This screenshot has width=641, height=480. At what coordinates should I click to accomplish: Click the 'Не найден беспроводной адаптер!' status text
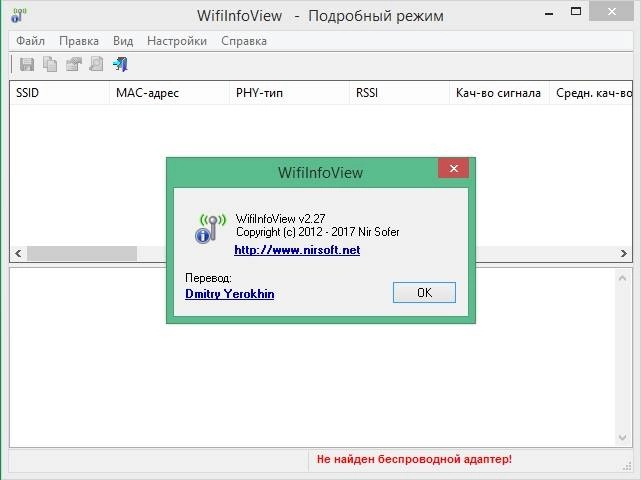(x=414, y=459)
